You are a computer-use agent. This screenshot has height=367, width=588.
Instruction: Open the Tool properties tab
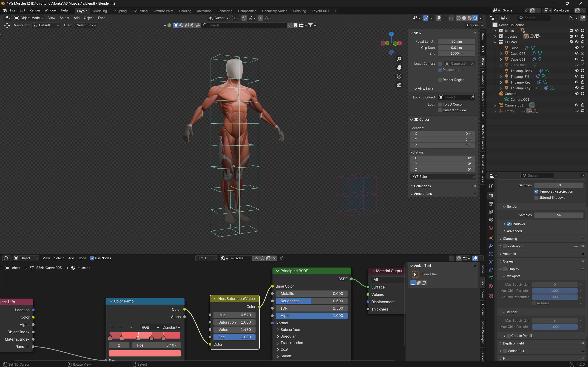pyautogui.click(x=491, y=185)
